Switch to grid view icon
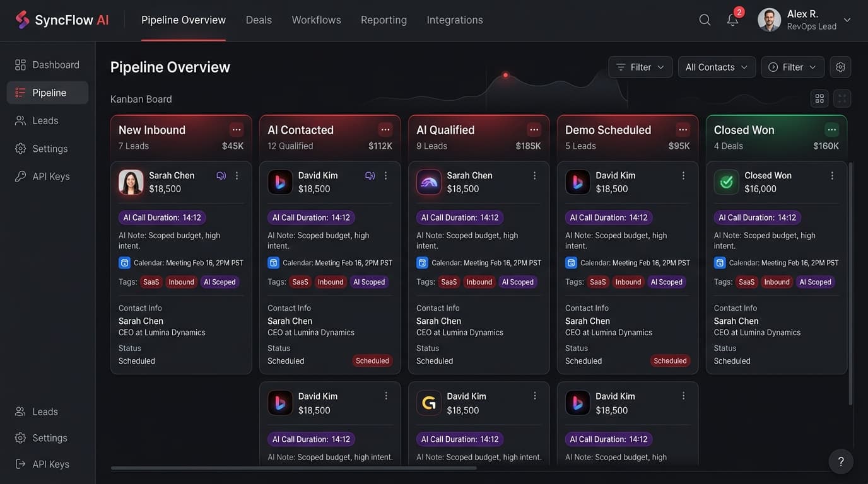 819,98
